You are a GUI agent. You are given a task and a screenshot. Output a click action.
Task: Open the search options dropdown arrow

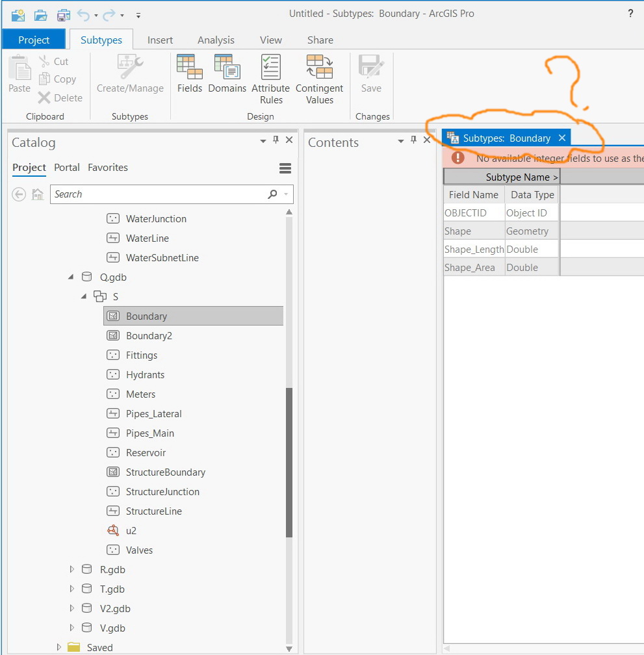(x=286, y=194)
